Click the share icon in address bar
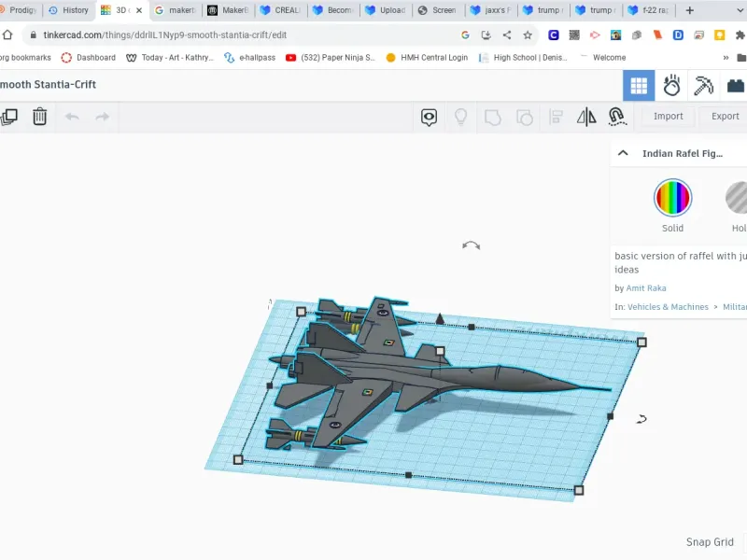This screenshot has width=747, height=560. click(x=507, y=35)
